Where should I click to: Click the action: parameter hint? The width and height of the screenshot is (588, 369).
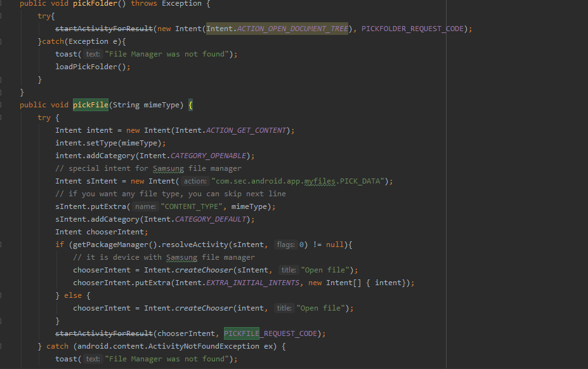pos(195,181)
